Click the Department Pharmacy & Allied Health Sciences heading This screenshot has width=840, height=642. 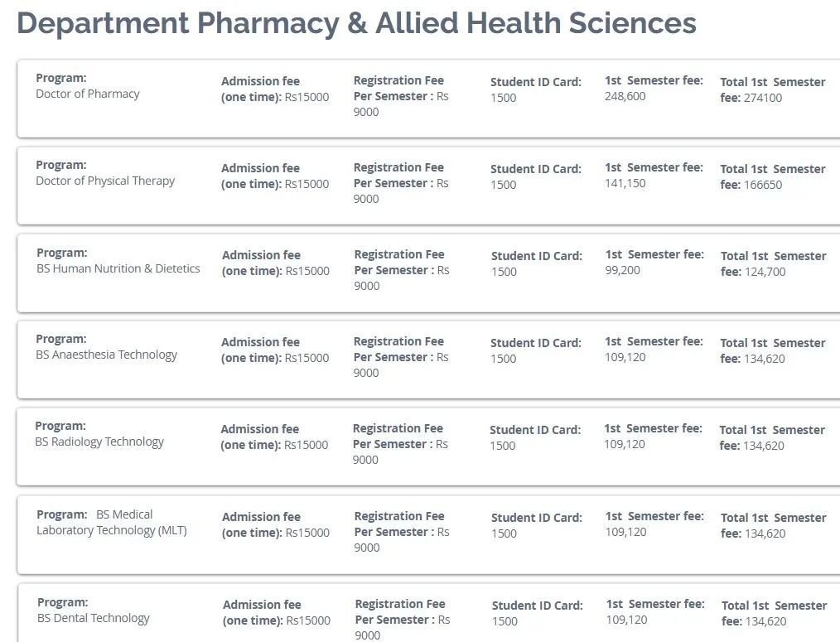[356, 23]
